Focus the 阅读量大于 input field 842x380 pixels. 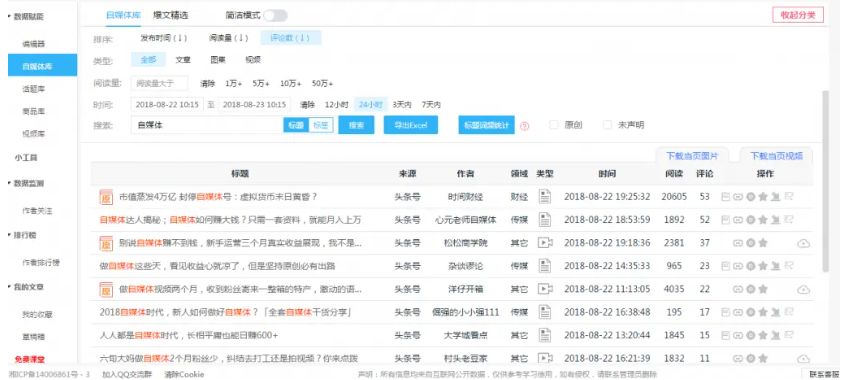pyautogui.click(x=159, y=83)
